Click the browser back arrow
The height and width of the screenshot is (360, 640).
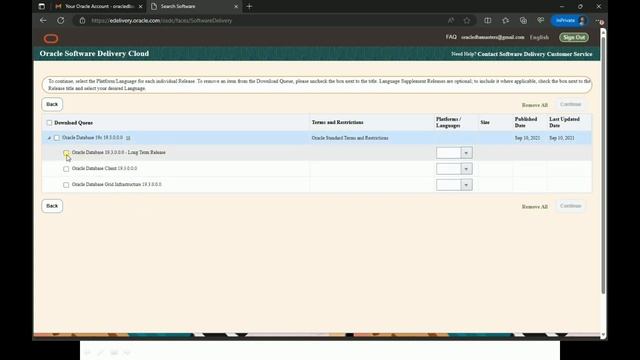[43, 20]
